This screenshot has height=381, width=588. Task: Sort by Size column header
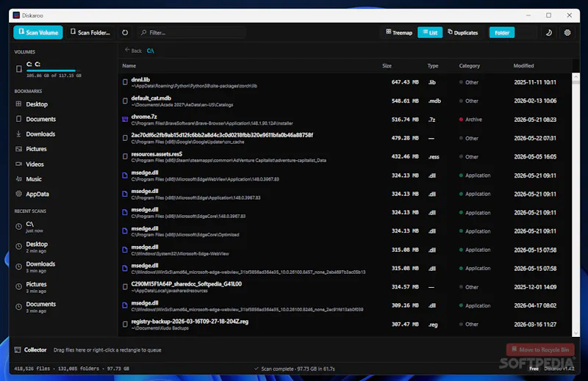click(387, 65)
